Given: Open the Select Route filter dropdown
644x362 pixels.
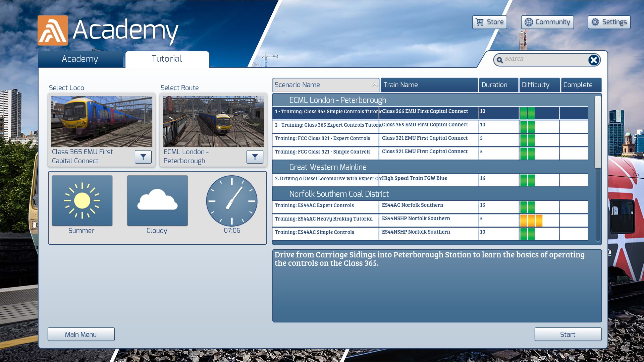Looking at the screenshot, I should pos(255,157).
